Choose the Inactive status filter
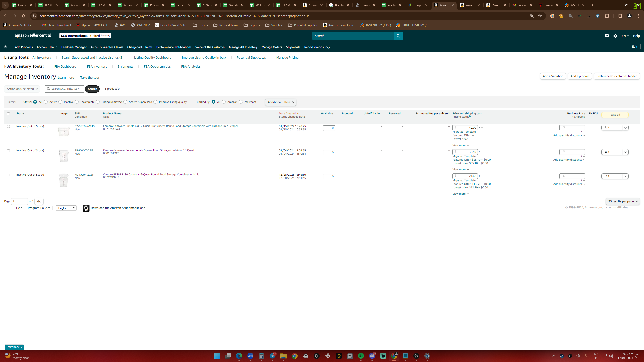Image resolution: width=644 pixels, height=362 pixels. (x=60, y=102)
